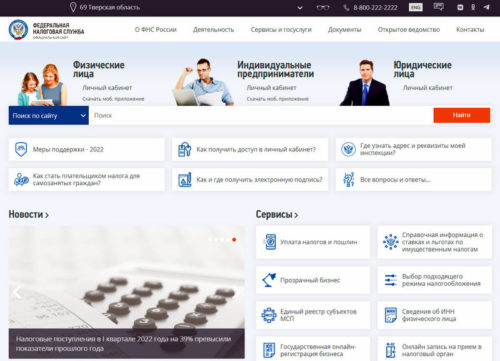Click the Все вопросы и ответы icon
The width and height of the screenshot is (500, 361).
pos(349,179)
